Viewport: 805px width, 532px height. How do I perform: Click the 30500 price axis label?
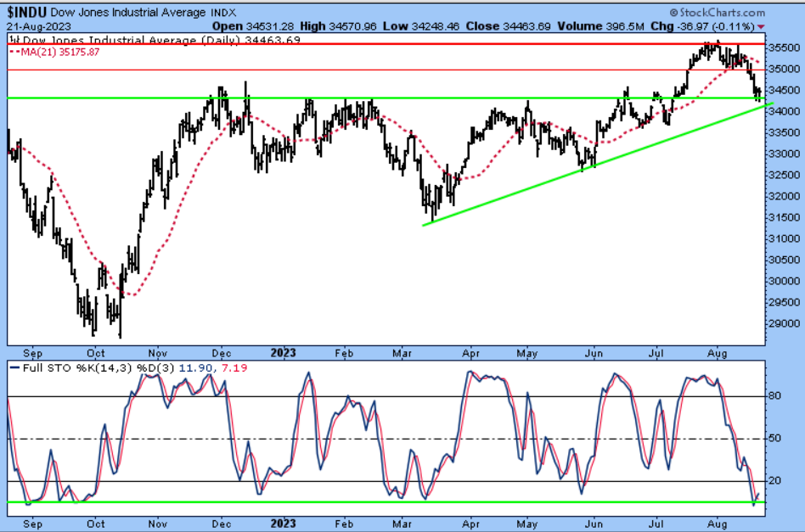[x=784, y=260]
